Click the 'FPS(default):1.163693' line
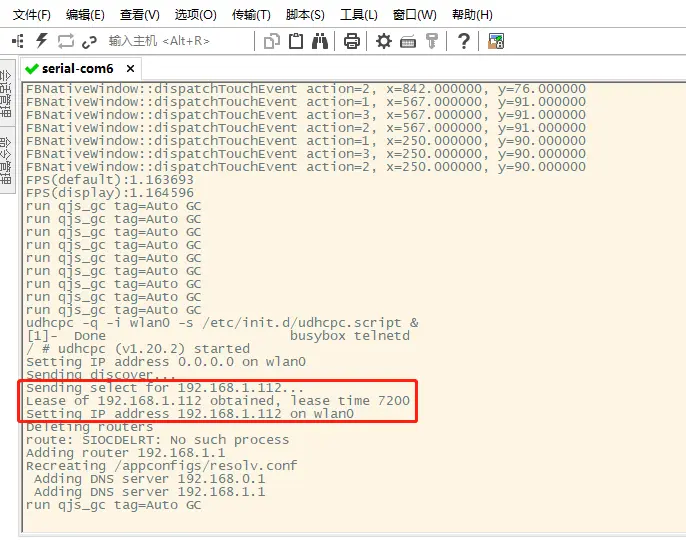The image size is (686, 543). (110, 180)
